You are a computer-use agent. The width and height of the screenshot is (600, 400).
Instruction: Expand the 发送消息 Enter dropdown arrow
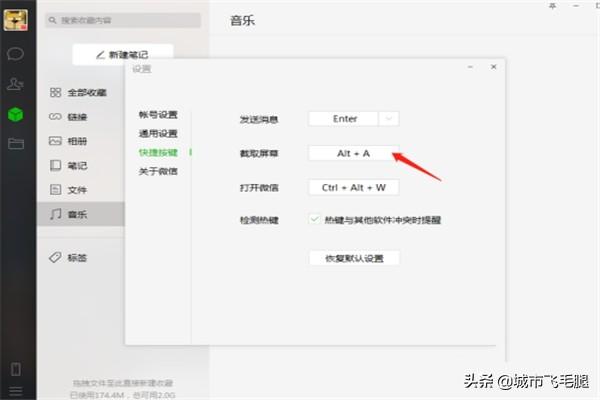click(x=389, y=119)
